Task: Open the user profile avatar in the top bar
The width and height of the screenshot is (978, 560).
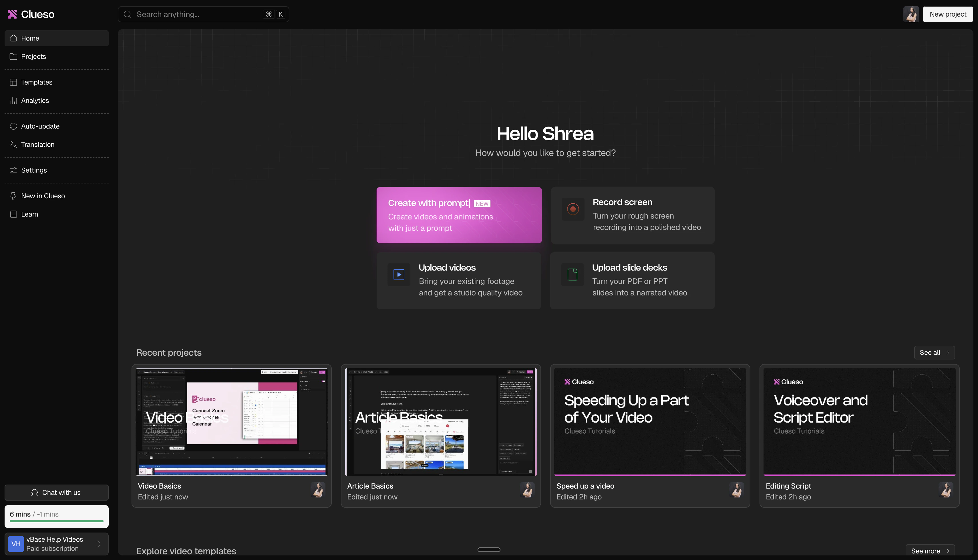Action: coord(911,14)
